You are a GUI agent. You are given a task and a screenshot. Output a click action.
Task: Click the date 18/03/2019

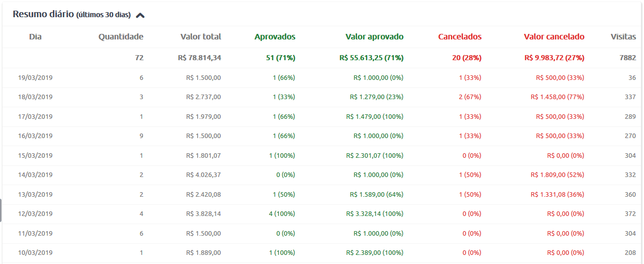(x=35, y=97)
